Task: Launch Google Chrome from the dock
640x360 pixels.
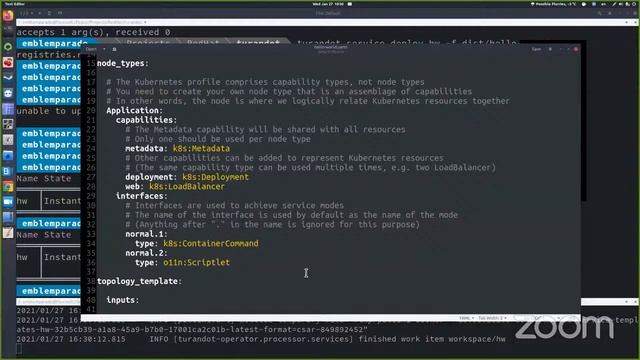Action: pos(8,187)
